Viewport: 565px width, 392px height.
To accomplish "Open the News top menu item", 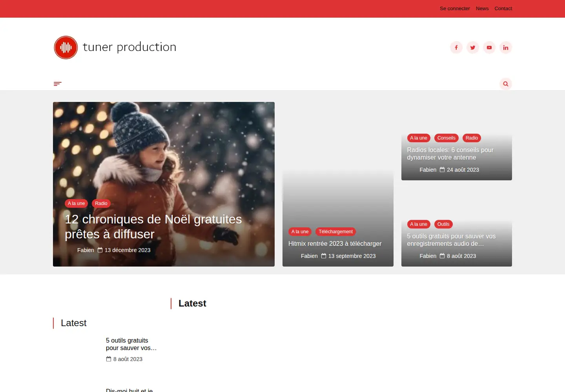I will (482, 9).
